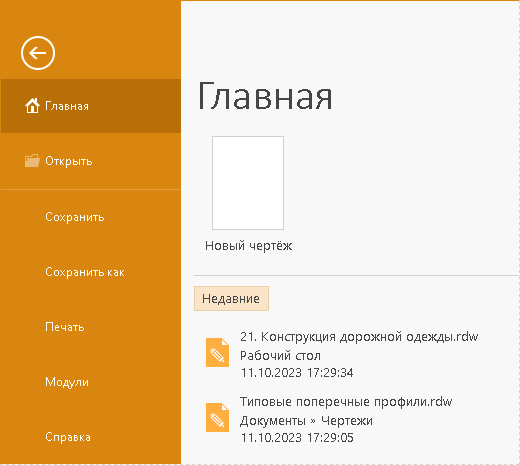Click the house icon beside Главная
Viewport: 520px width, 465px height.
[32, 106]
